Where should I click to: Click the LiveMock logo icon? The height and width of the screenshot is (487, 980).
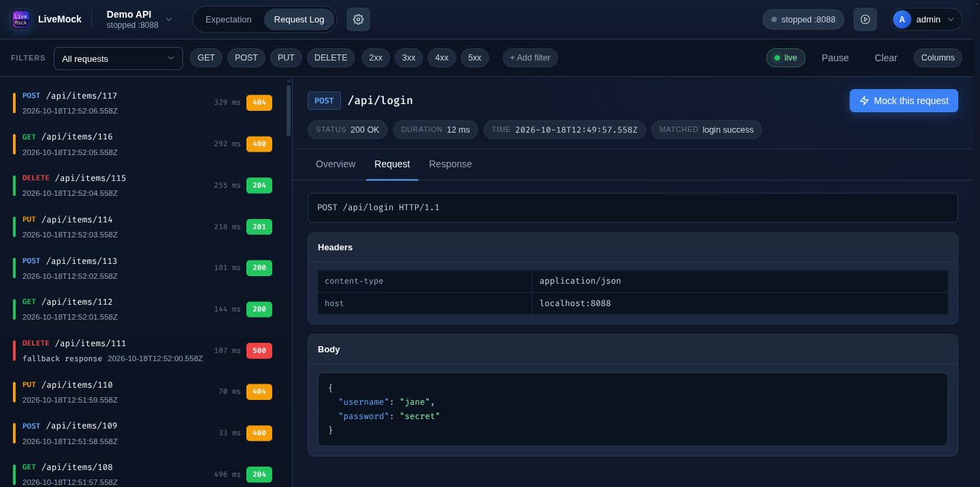[21, 19]
